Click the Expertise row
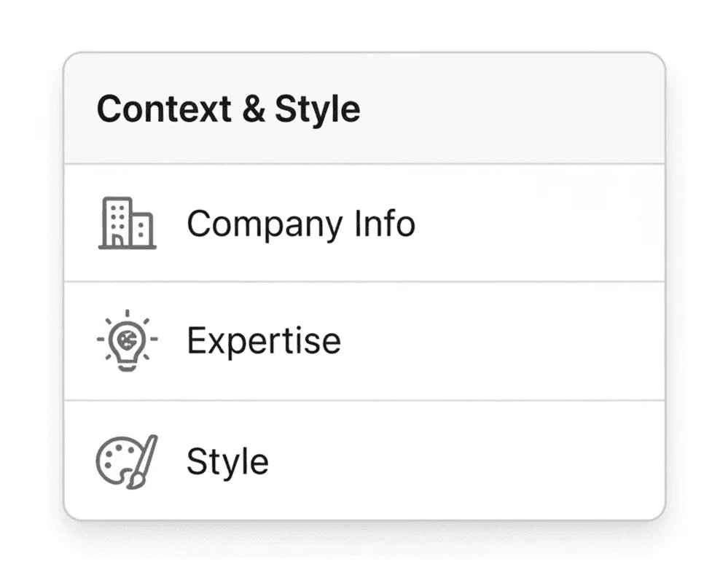 coord(364,340)
